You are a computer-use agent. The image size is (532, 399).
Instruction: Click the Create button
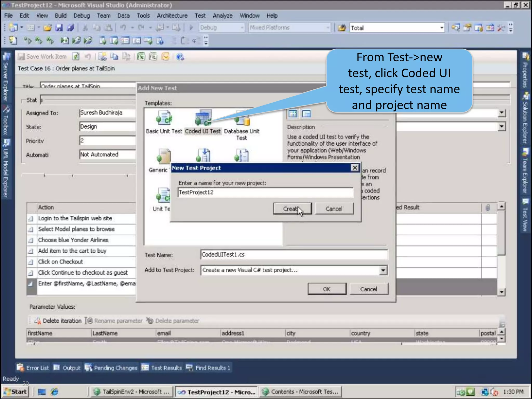pyautogui.click(x=292, y=209)
